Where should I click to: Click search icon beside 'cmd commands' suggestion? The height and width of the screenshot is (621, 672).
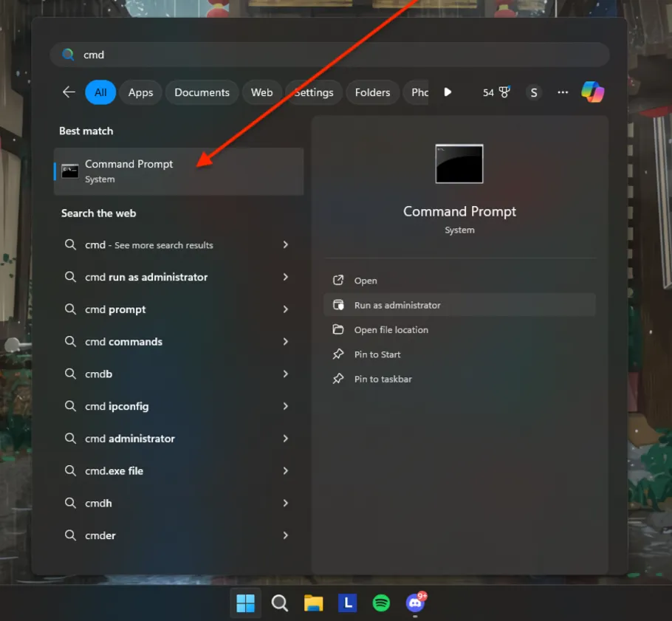coord(70,341)
